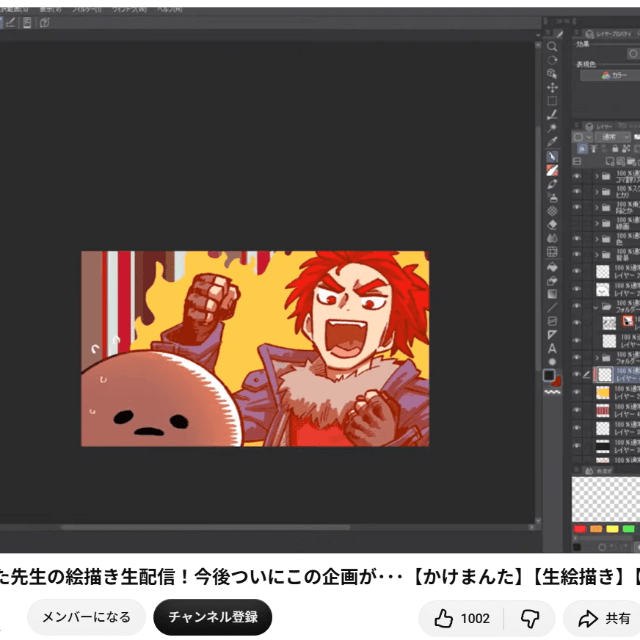Select the Ruler triangle tool
The width and height of the screenshot is (640, 640).
[552, 335]
